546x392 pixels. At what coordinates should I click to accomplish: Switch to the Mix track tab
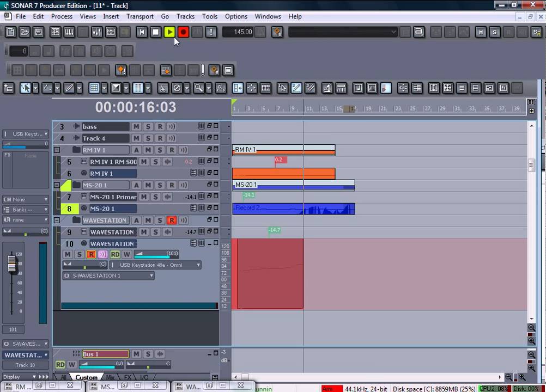pos(110,377)
